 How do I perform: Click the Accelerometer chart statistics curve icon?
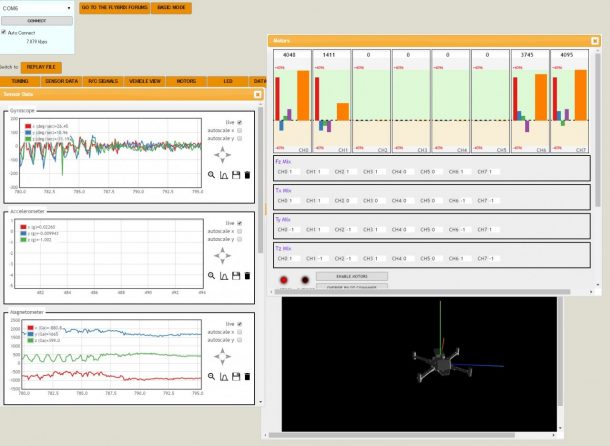[224, 276]
